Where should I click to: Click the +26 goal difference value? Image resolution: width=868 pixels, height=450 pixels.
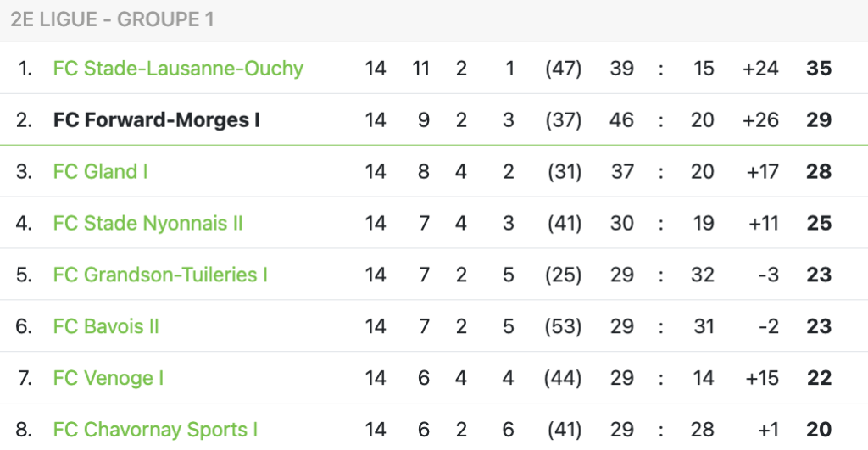[x=760, y=119]
